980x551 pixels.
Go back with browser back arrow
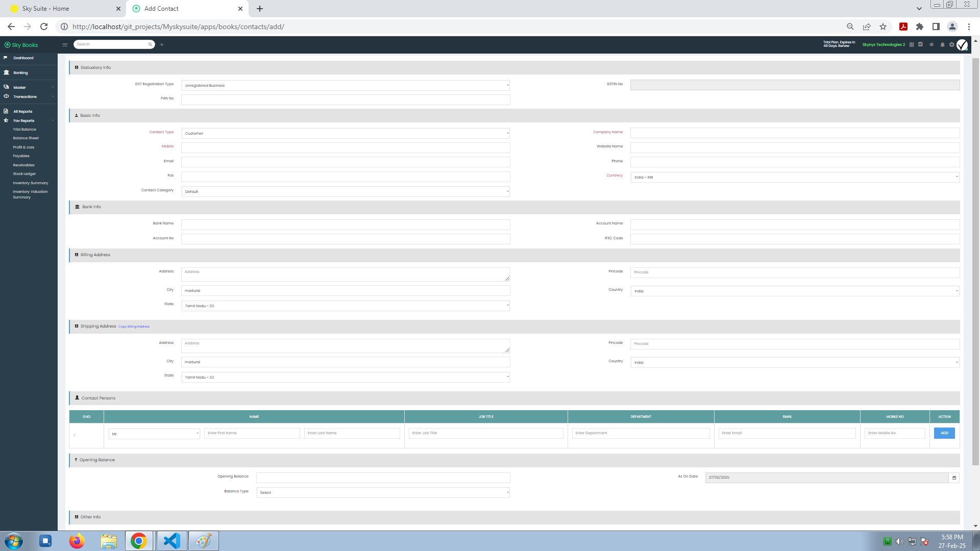[x=11, y=27]
